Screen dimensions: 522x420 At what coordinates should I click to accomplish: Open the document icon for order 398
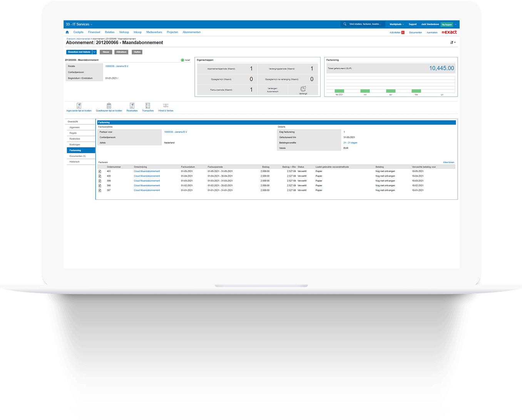[100, 186]
